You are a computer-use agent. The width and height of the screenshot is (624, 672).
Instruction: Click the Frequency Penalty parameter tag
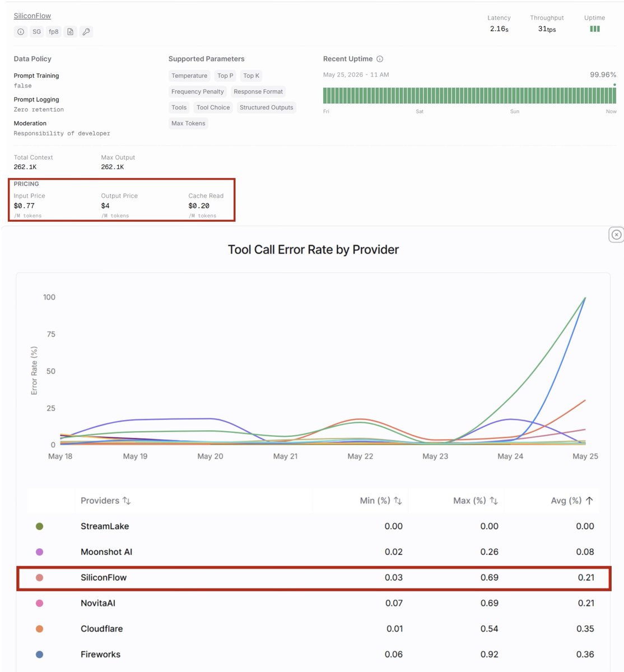[x=198, y=91]
